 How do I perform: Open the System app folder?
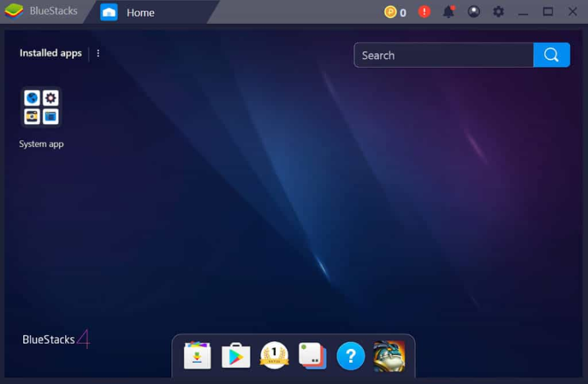[x=41, y=108]
